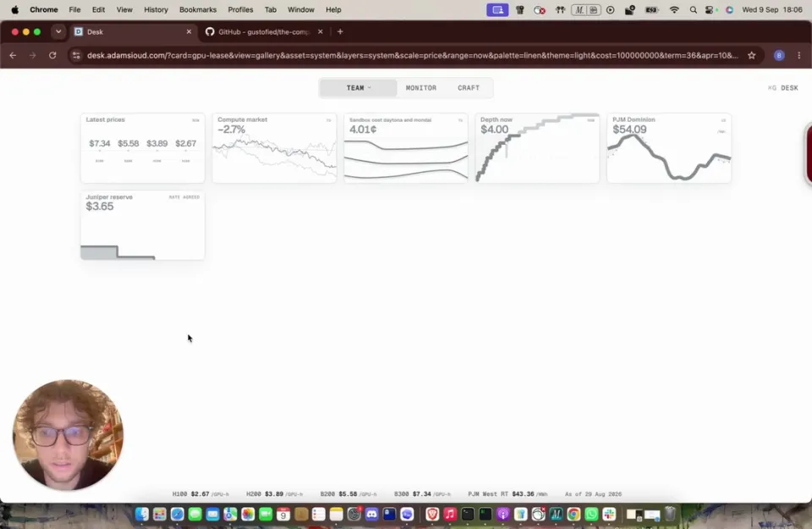Viewport: 812px width, 529px height.
Task: Switch to the CRAFT tab
Action: click(468, 88)
